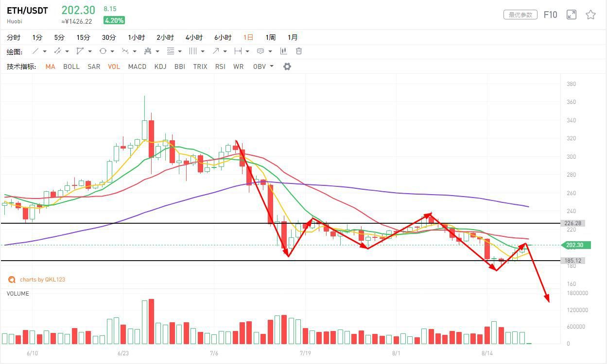Select the parallel vertical lines drawing tool

point(192,51)
